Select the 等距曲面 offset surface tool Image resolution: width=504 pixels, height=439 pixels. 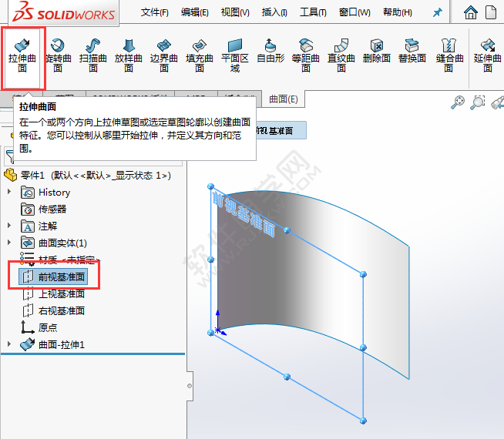(x=306, y=55)
